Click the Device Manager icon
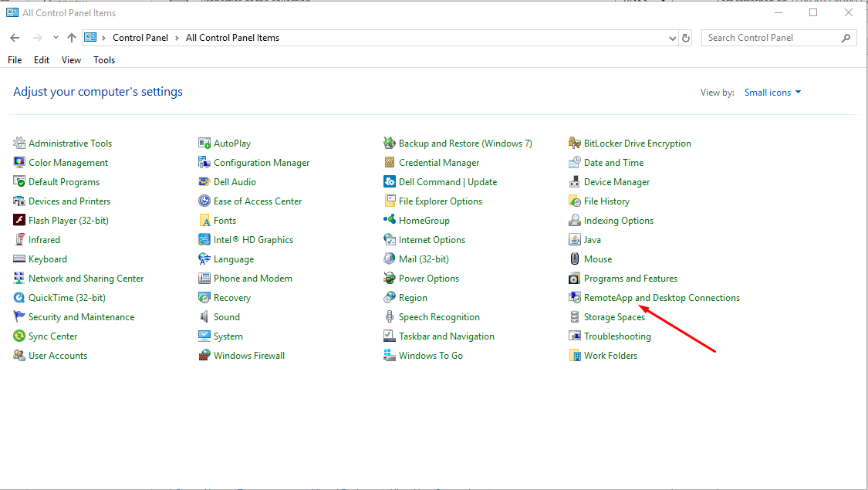 (x=574, y=182)
